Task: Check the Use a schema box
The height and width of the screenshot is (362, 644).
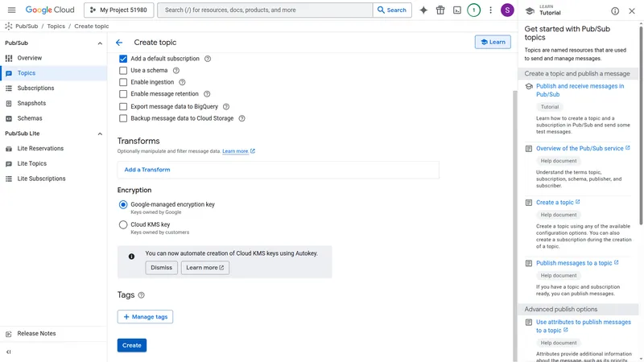Action: click(x=123, y=71)
